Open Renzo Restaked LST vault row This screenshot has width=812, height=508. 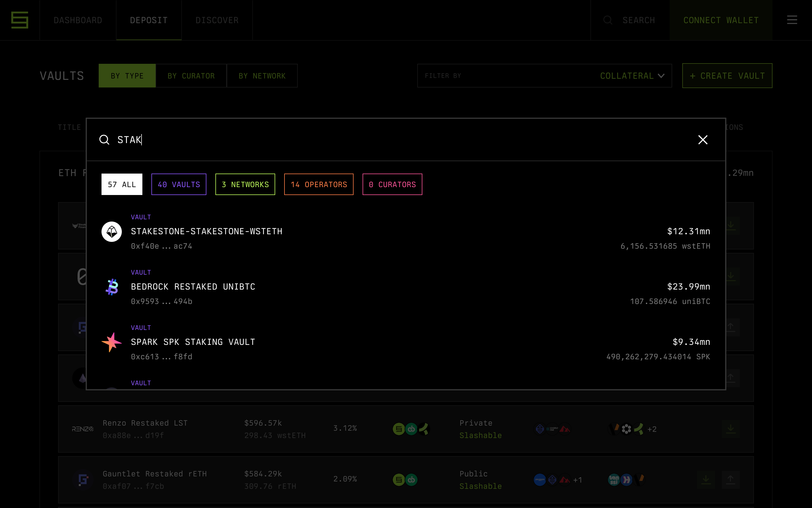click(406, 429)
